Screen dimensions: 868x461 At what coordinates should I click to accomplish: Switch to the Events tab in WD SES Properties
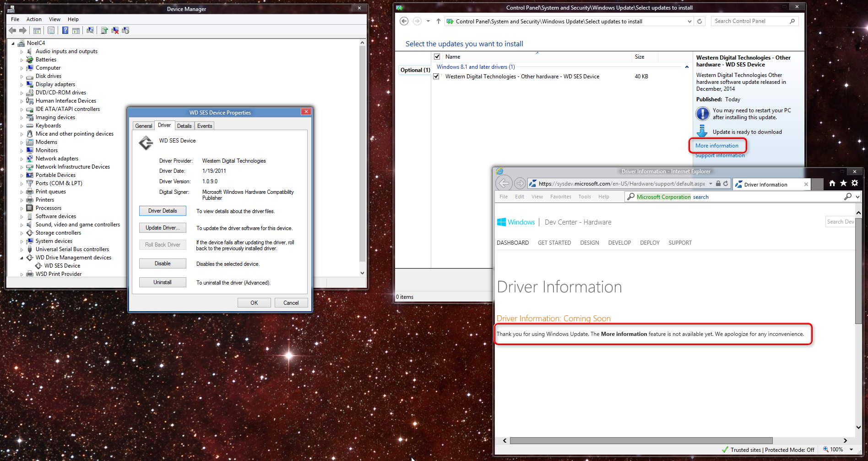point(205,126)
